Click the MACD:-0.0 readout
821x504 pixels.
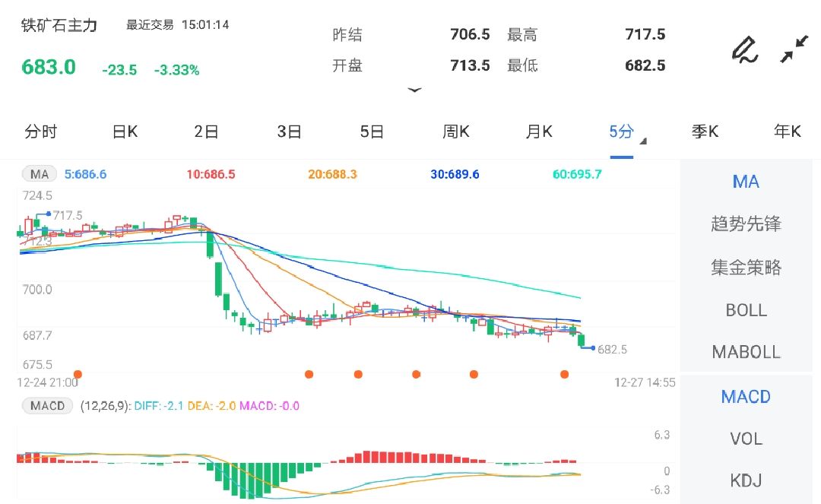click(x=270, y=406)
